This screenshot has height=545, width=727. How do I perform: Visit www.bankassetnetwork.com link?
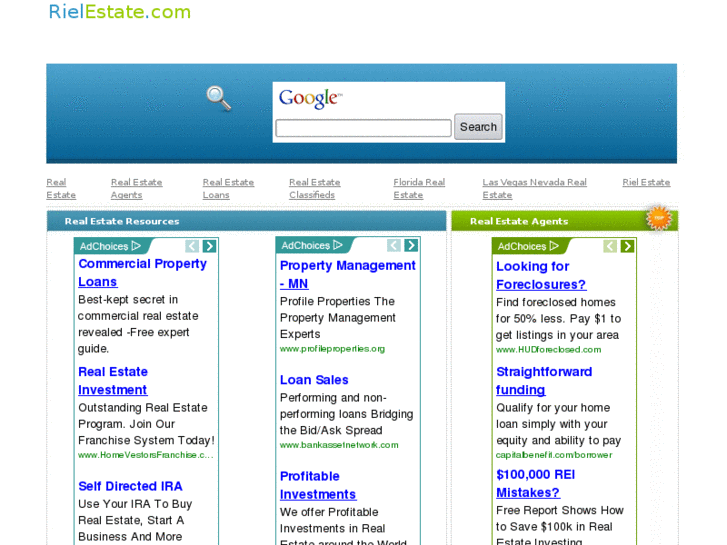(x=339, y=445)
